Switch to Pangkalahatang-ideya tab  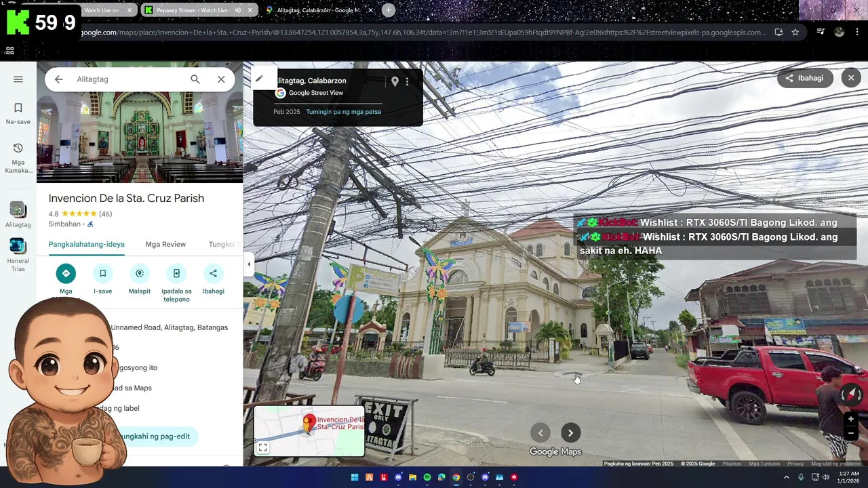pyautogui.click(x=86, y=244)
